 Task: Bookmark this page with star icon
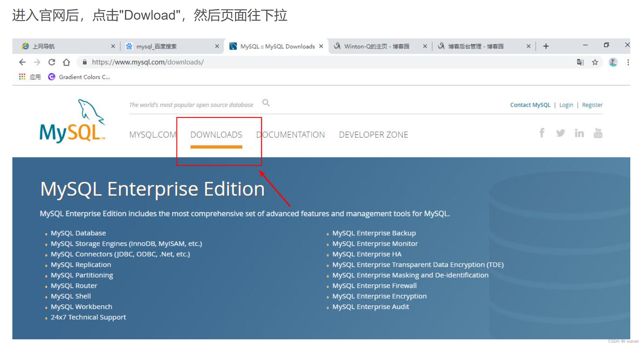pos(595,62)
